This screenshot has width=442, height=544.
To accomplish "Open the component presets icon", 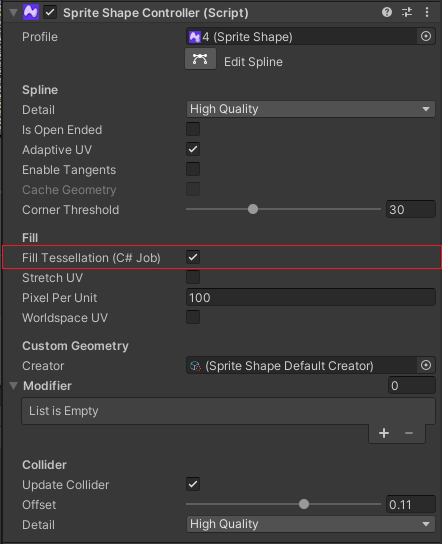I will coord(407,12).
